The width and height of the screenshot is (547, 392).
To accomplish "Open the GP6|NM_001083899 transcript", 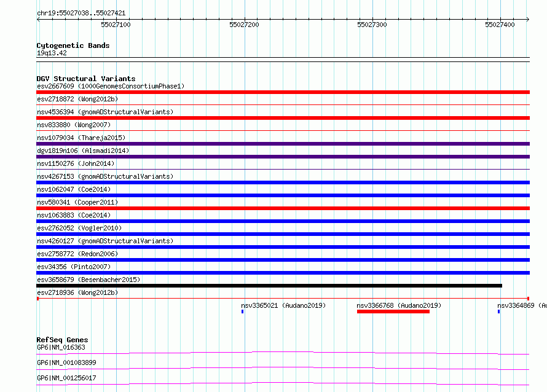I will pyautogui.click(x=66, y=363).
